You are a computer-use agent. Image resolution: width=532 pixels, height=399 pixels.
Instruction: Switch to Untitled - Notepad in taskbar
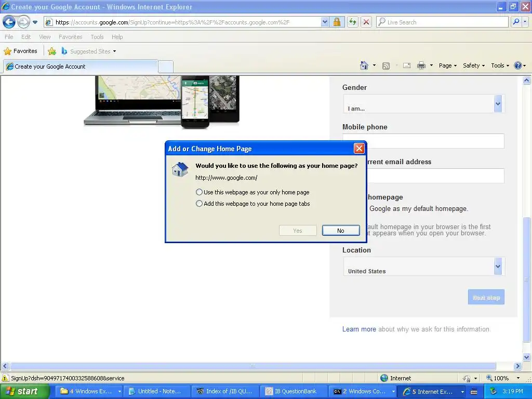[157, 391]
